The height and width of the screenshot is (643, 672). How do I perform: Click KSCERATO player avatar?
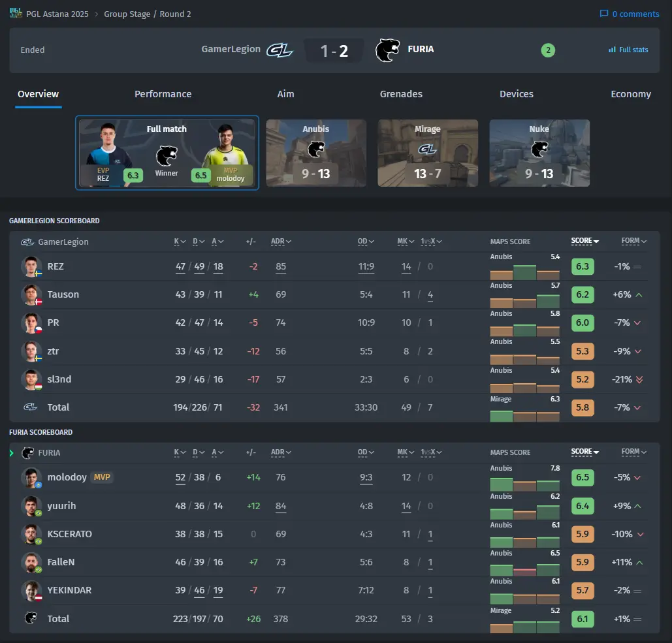click(x=31, y=534)
